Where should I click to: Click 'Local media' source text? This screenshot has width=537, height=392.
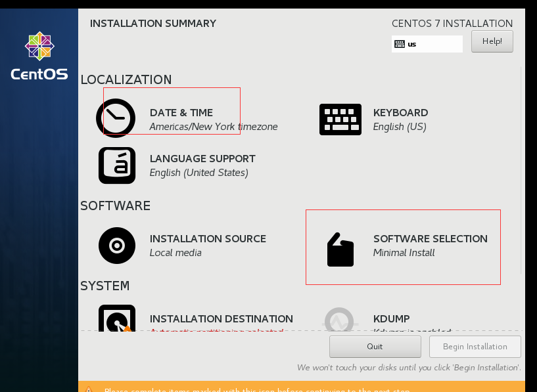pos(175,253)
